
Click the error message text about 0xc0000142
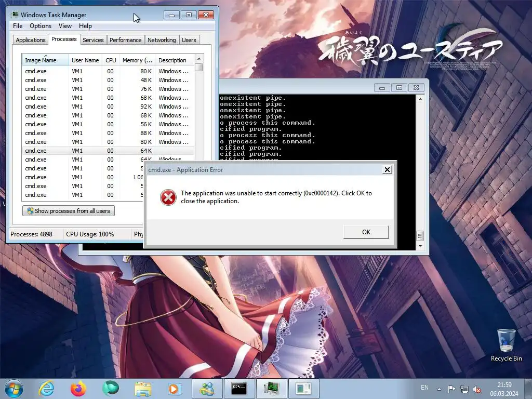[276, 197]
